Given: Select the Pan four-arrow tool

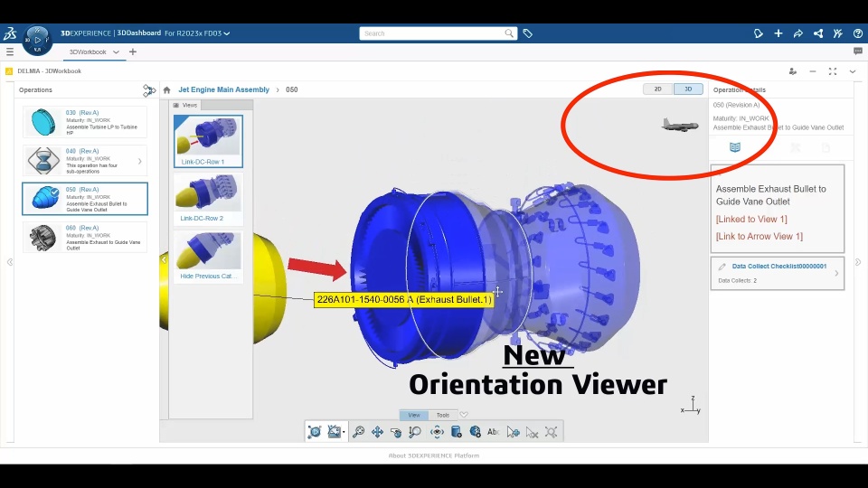Looking at the screenshot, I should pos(378,432).
